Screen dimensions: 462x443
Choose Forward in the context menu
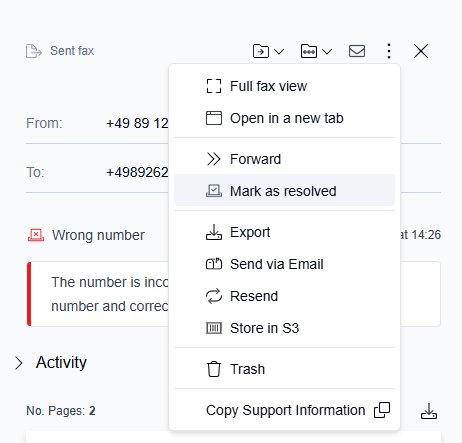[284, 159]
